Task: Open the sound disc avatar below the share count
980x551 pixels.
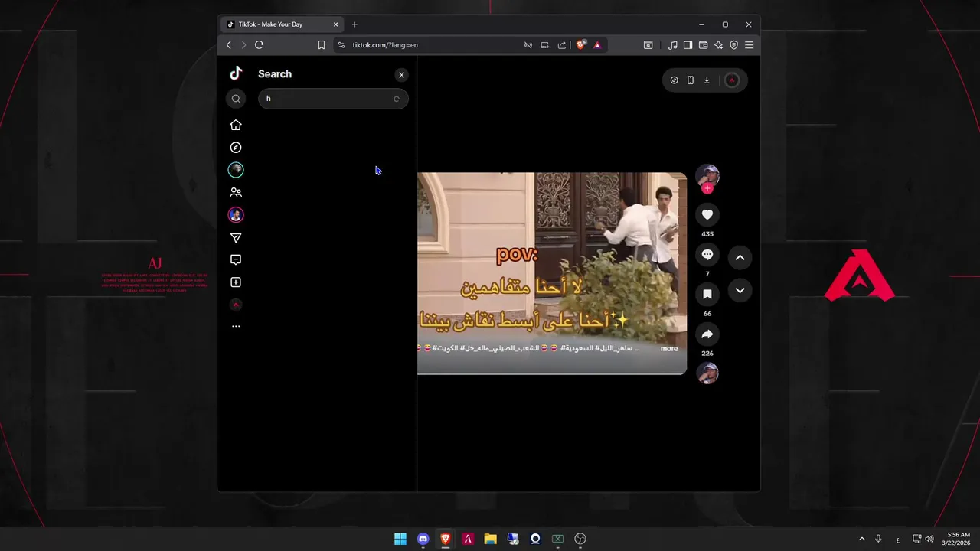Action: coord(707,373)
